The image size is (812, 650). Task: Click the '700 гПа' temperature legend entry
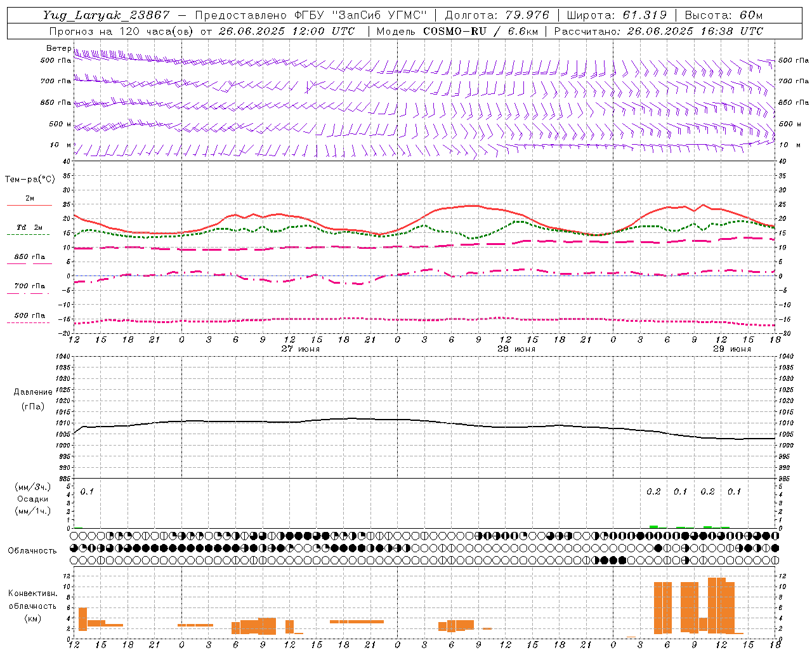click(x=30, y=286)
